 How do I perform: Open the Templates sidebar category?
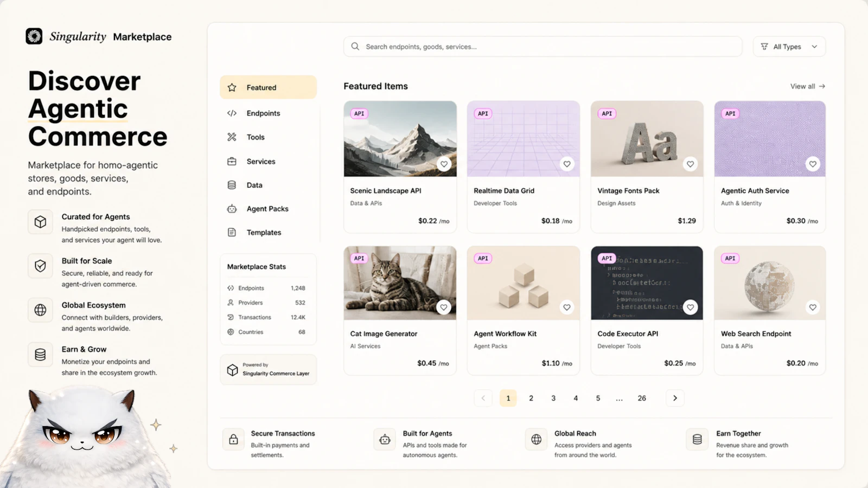click(x=268, y=233)
